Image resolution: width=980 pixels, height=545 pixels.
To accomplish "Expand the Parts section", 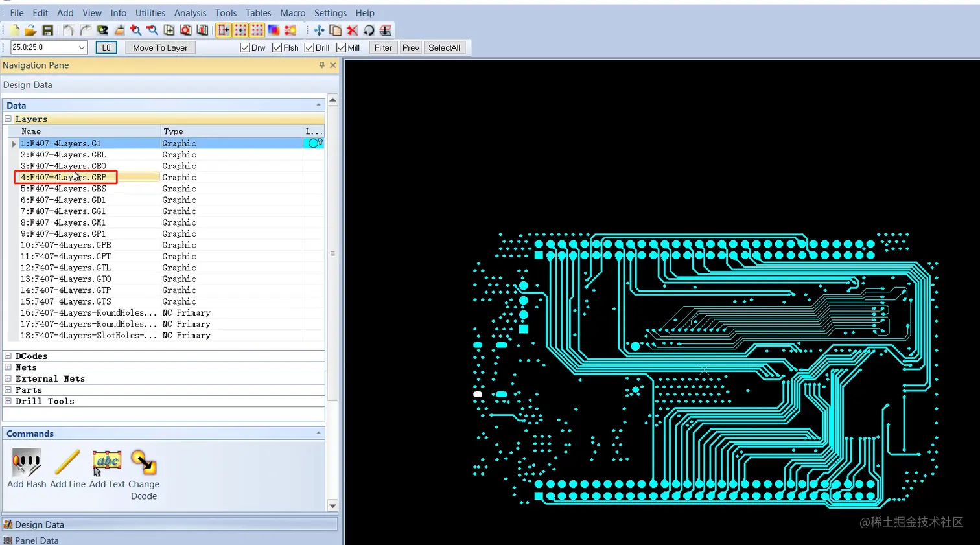I will (8, 389).
